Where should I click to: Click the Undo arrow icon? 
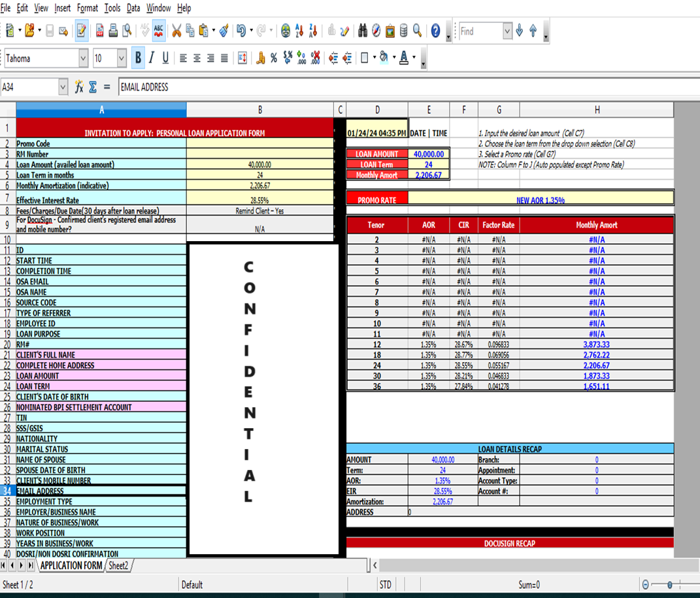click(x=242, y=31)
